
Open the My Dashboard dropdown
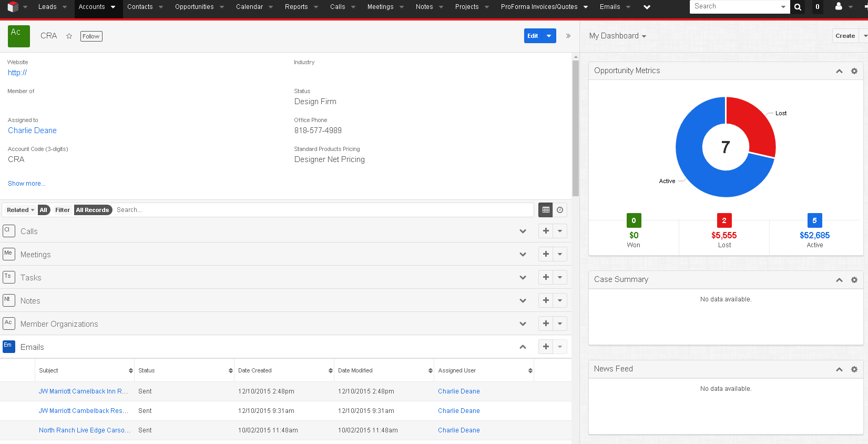[x=618, y=36]
